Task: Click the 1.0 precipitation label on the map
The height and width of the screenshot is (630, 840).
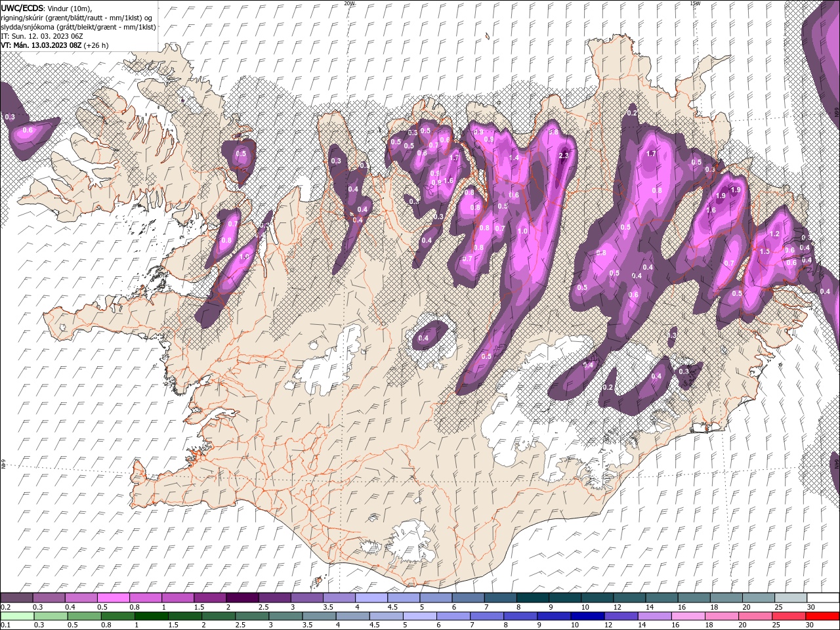Action: pyautogui.click(x=522, y=231)
